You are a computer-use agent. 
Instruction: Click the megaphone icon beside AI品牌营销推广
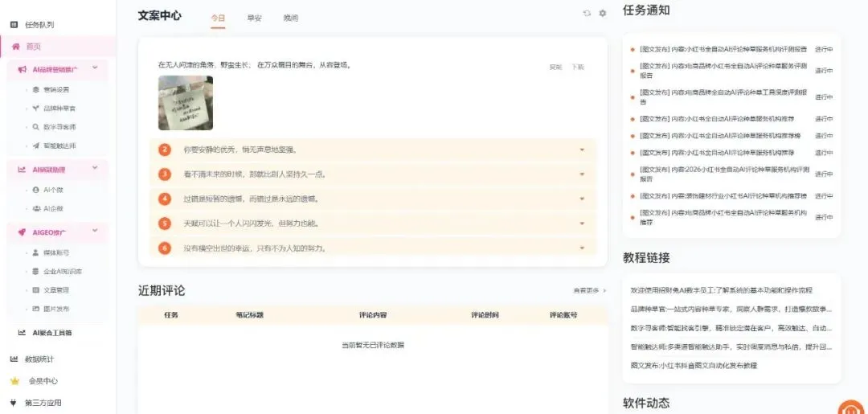point(23,70)
